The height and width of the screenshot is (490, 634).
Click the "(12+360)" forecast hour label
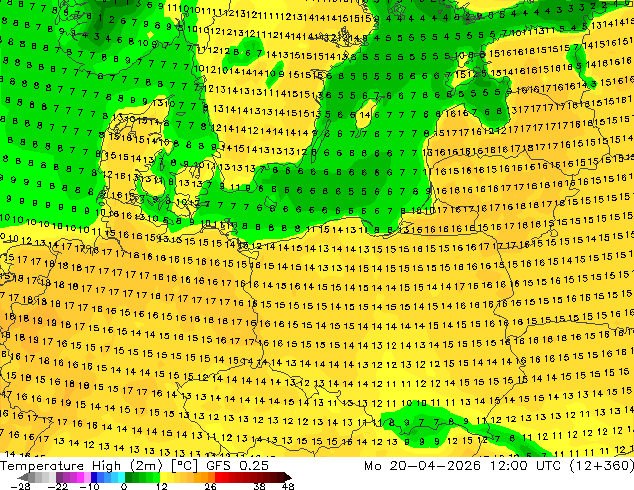pyautogui.click(x=601, y=466)
